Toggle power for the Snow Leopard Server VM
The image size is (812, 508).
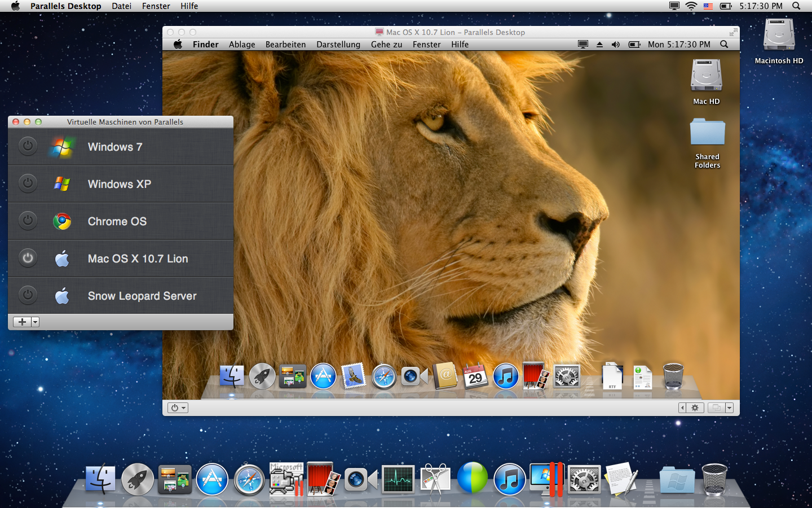click(x=28, y=295)
